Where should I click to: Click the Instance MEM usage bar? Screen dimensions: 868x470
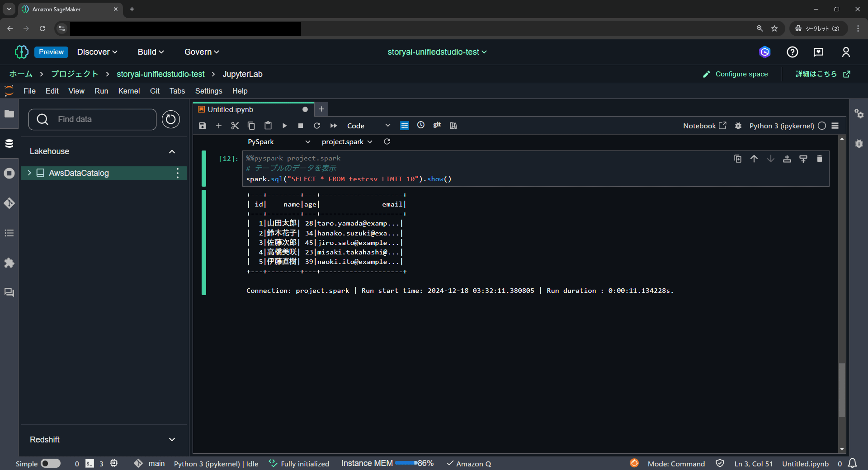pyautogui.click(x=406, y=463)
